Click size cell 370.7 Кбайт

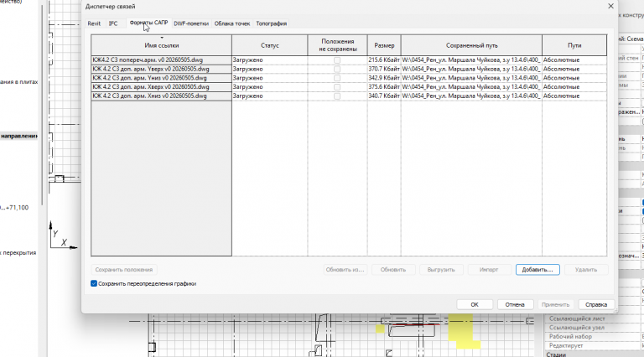click(x=384, y=69)
